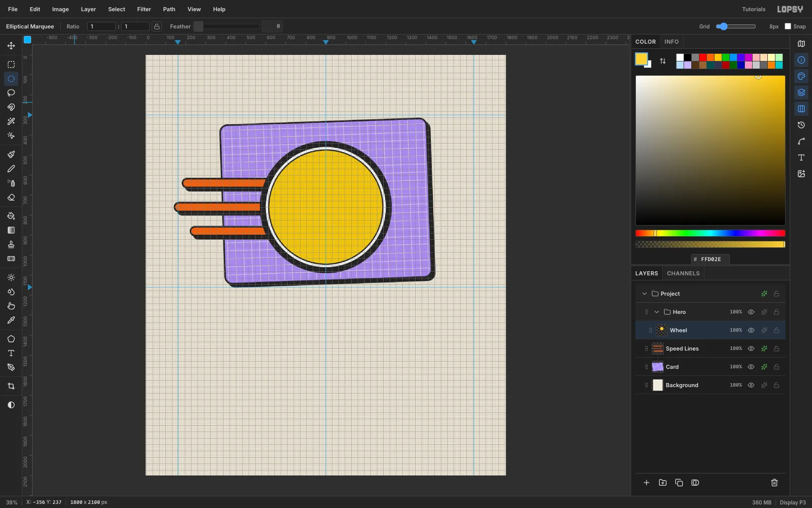Switch to the Info tab

(x=671, y=42)
